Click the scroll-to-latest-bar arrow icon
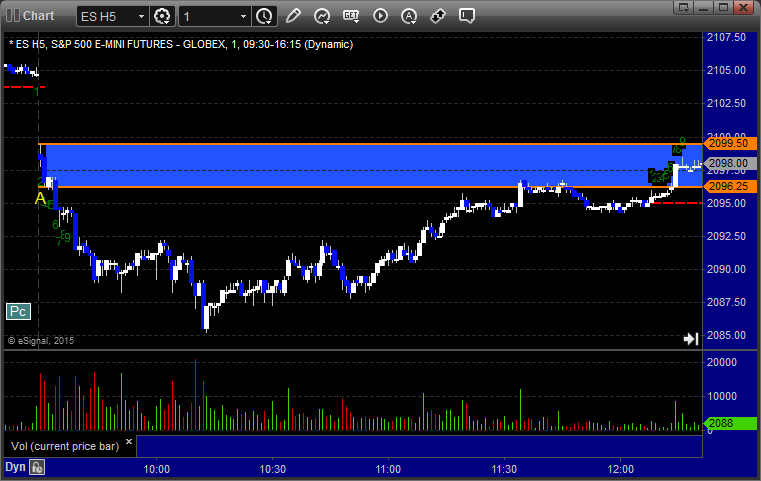This screenshot has height=481, width=761. pos(691,339)
